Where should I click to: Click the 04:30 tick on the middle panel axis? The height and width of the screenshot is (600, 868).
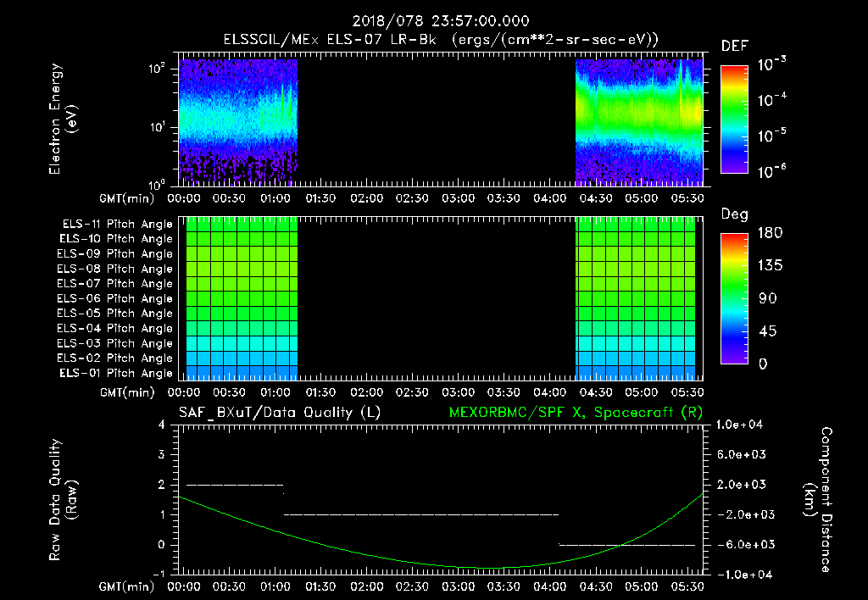coord(595,392)
